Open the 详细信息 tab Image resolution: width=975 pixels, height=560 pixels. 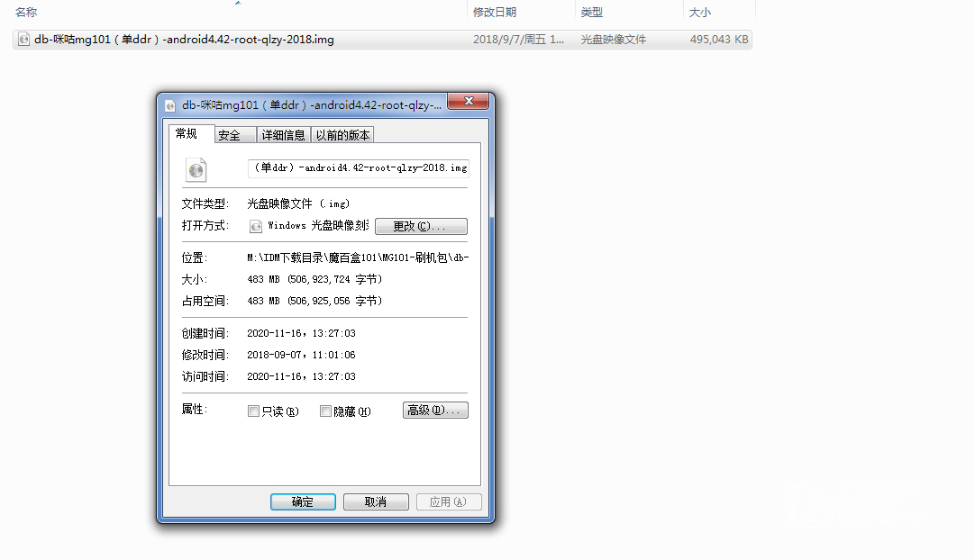pyautogui.click(x=283, y=134)
